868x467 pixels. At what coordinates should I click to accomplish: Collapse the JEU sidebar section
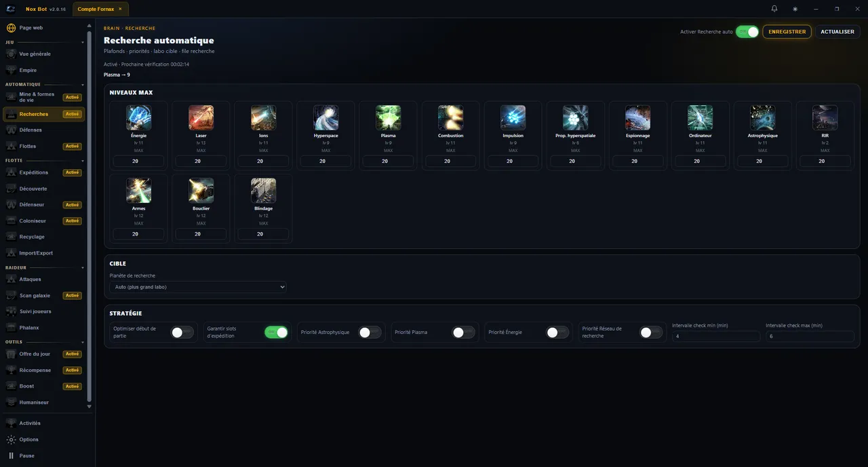pyautogui.click(x=83, y=42)
